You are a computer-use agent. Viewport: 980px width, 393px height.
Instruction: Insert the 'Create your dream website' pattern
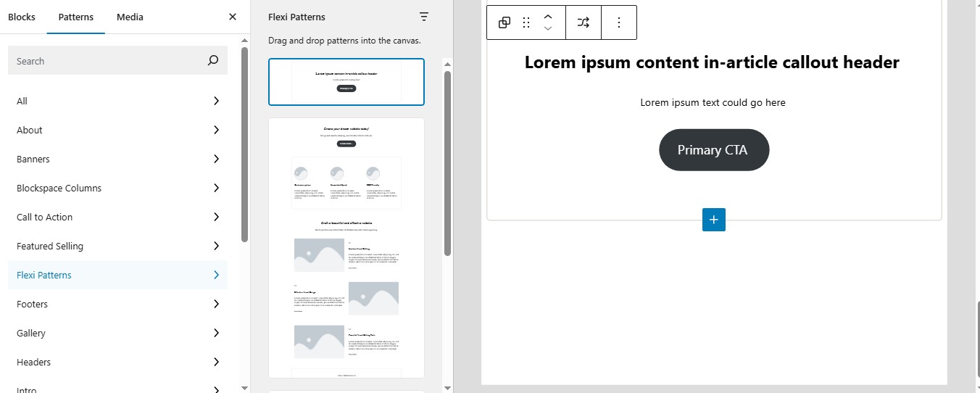(x=346, y=248)
